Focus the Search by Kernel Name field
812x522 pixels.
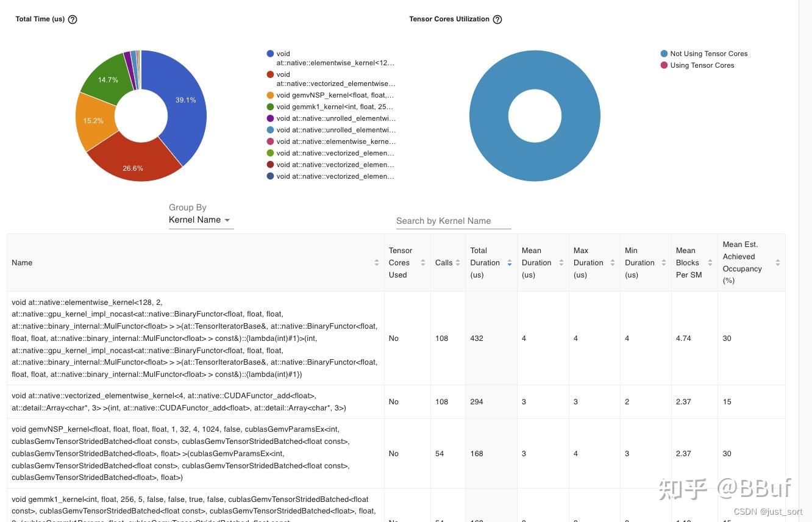click(x=453, y=221)
